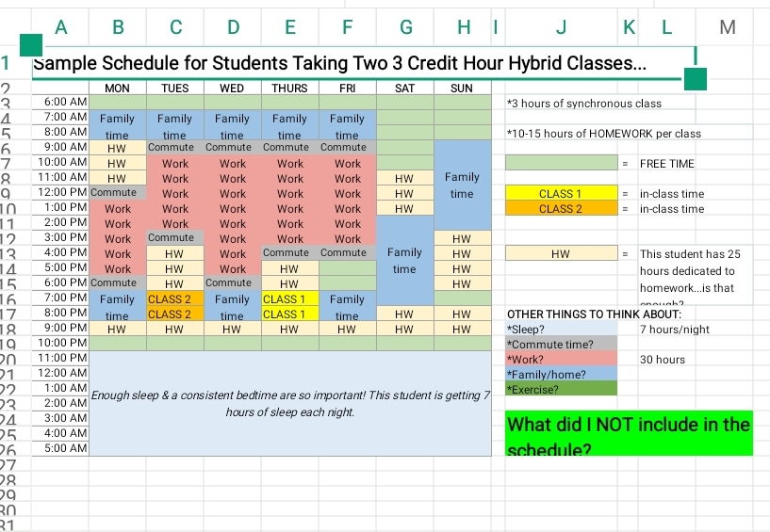Screen dimensions: 770x532
Task: Select the 12:00 PM time cell
Action: point(60,192)
